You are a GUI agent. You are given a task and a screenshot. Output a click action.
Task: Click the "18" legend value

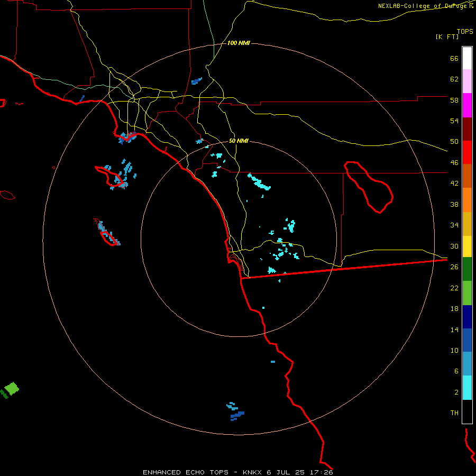[454, 309]
